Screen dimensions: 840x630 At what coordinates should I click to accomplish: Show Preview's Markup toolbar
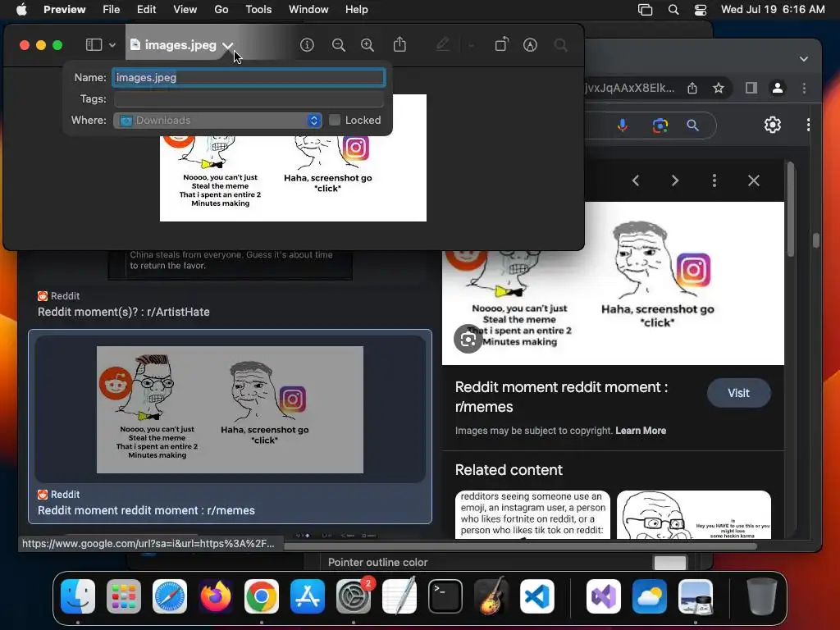pyautogui.click(x=530, y=45)
